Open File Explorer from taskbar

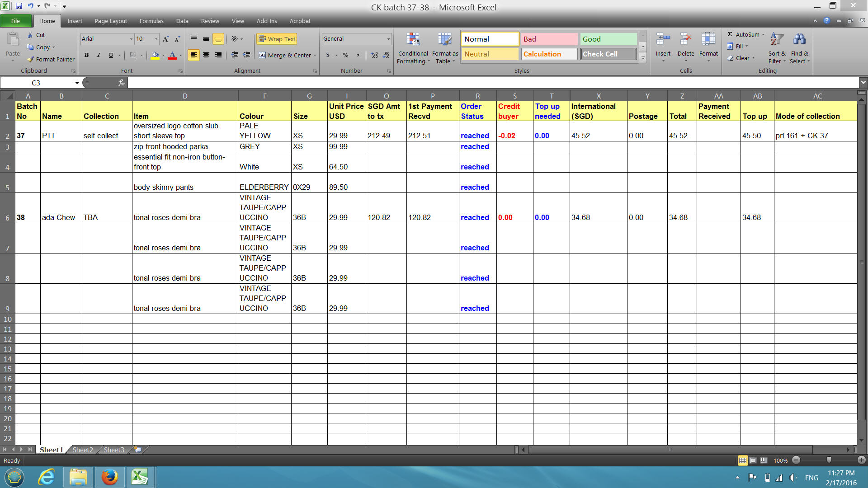[78, 477]
